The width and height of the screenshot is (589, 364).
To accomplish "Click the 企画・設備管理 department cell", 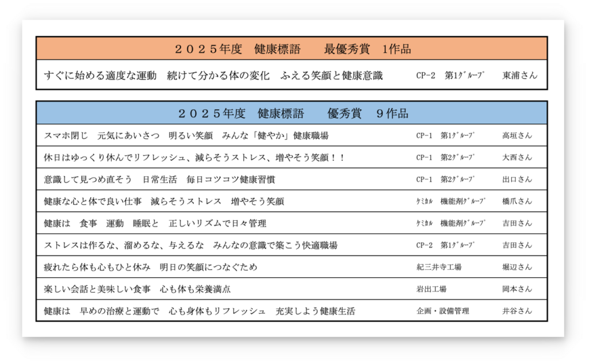I will [442, 311].
